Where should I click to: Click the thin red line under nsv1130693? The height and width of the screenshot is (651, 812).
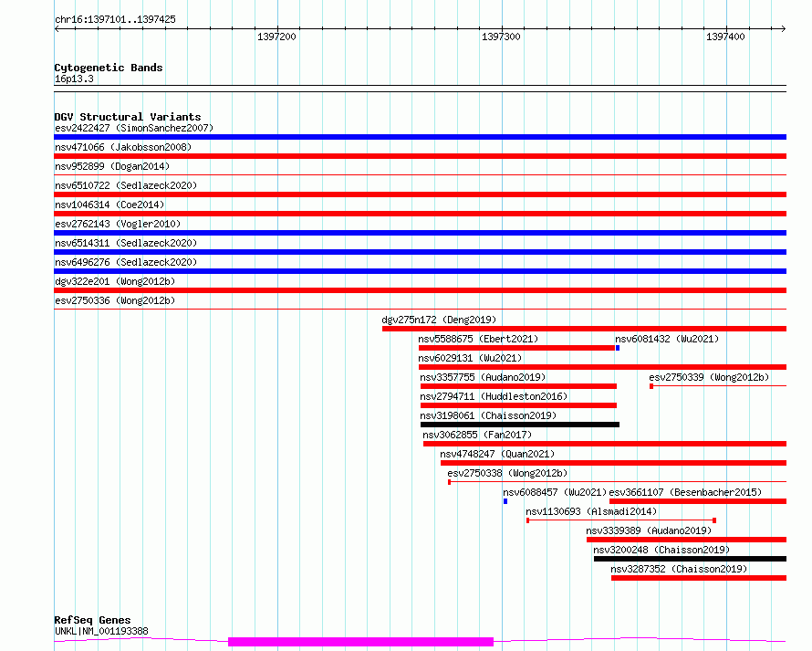click(x=621, y=520)
